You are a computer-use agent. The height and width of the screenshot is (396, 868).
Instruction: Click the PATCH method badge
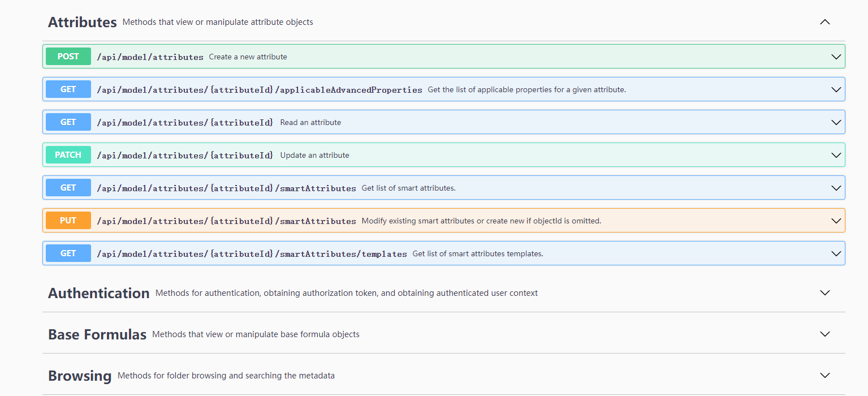point(68,155)
